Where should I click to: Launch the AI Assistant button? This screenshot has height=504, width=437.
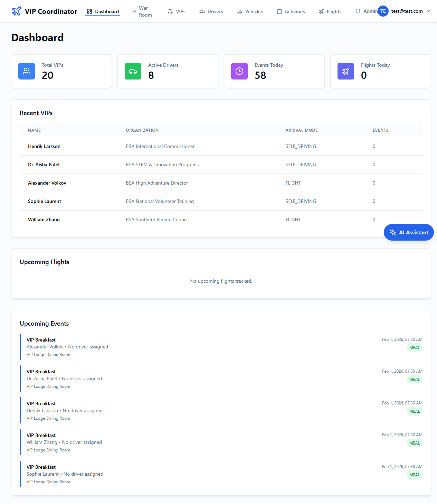[409, 232]
